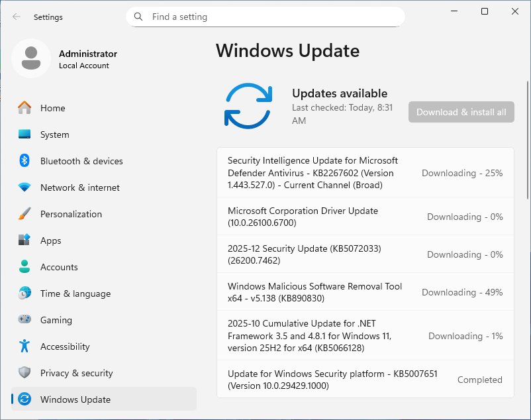
Task: Click the Apps icon in sidebar
Action: coord(24,240)
